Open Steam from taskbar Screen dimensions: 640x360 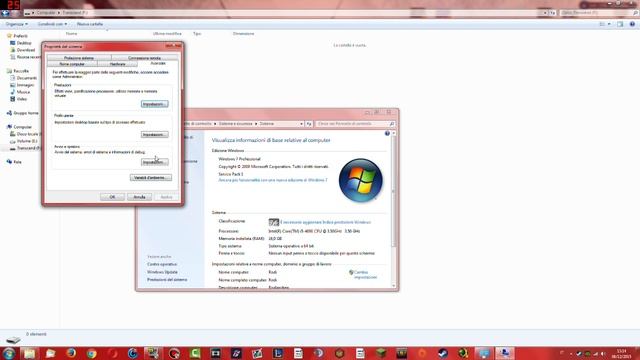tap(443, 353)
